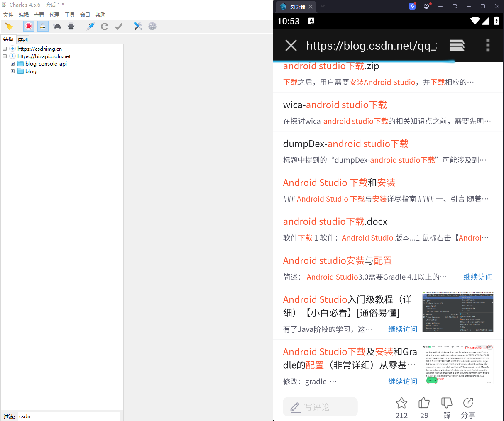Image resolution: width=504 pixels, height=421 pixels.
Task: Click the star favorite icon with 212
Action: pyautogui.click(x=401, y=403)
